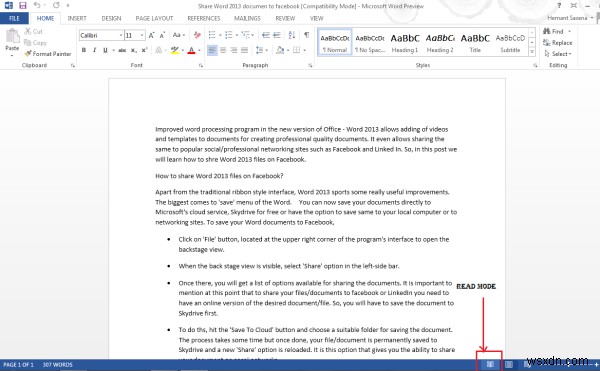Open the FILE backstage tab

14,18
